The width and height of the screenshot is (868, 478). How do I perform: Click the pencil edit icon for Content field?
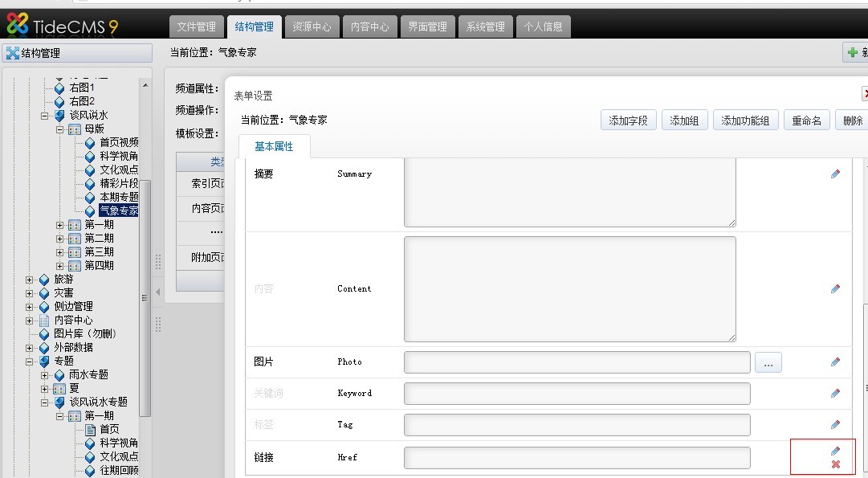click(835, 288)
